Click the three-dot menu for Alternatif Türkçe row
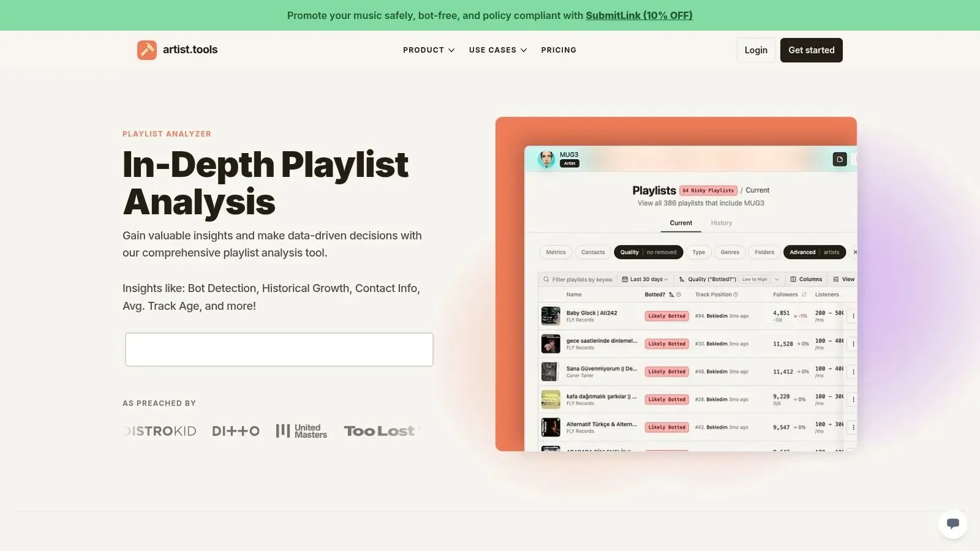 pyautogui.click(x=853, y=427)
